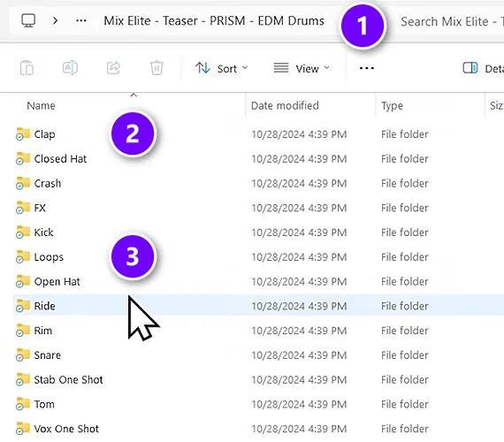Click the 'Mix Elite - Teaser - PRISM - EDM Drums' breadcrumb
504x442 pixels.
pyautogui.click(x=214, y=21)
